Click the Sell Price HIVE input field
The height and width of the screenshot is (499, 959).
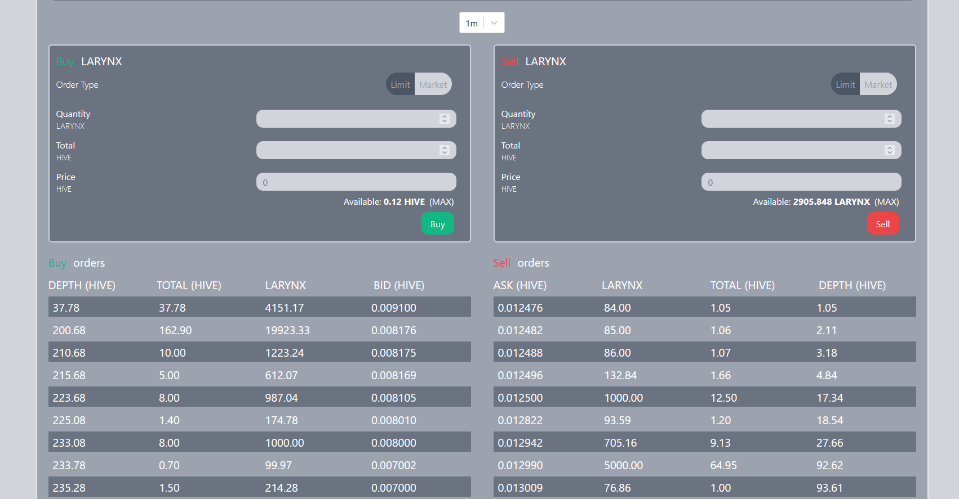click(801, 182)
